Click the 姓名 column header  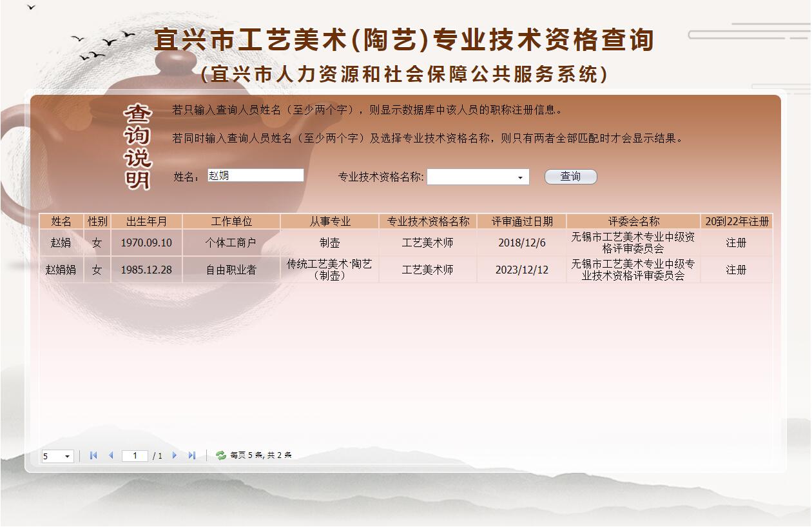(x=62, y=221)
